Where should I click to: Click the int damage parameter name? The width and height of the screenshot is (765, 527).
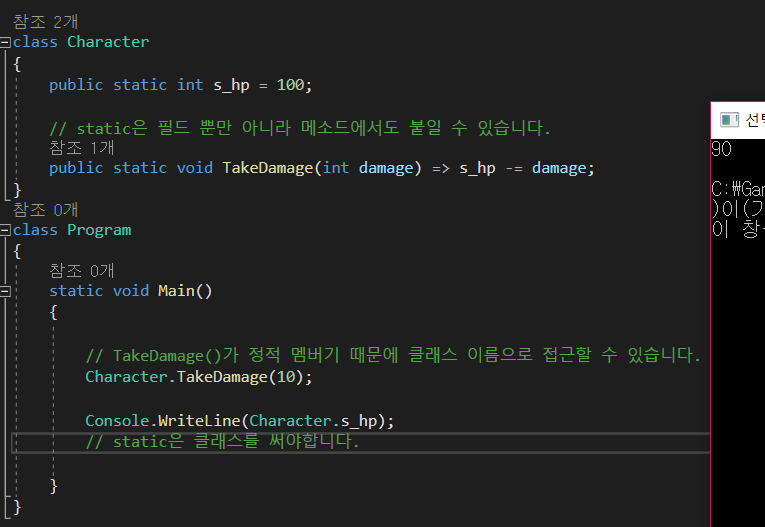pos(386,168)
